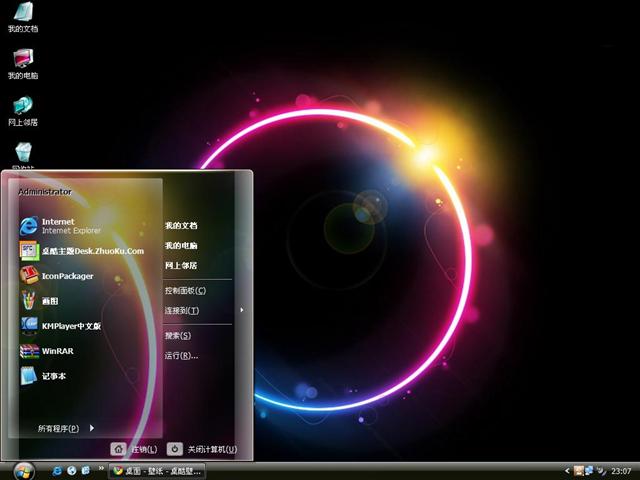The height and width of the screenshot is (480, 640).
Task: Open 记事本 notepad
Action: click(54, 376)
